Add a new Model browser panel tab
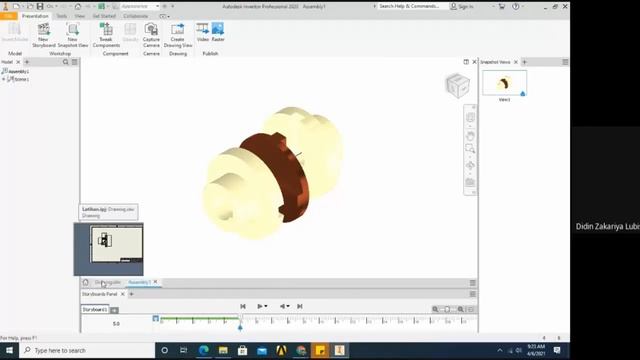 [27, 62]
